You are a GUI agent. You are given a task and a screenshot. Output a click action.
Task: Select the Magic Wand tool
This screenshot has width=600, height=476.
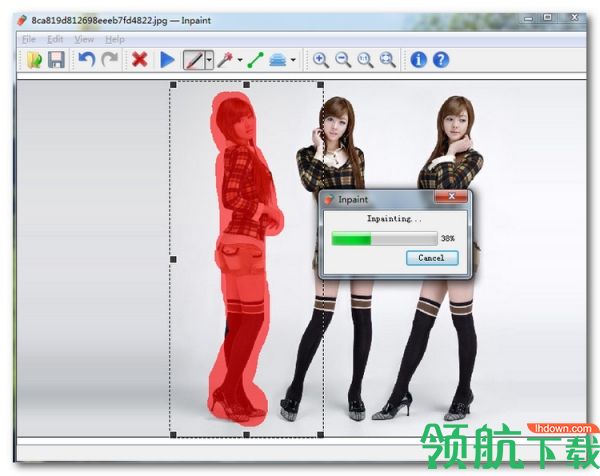coord(225,60)
